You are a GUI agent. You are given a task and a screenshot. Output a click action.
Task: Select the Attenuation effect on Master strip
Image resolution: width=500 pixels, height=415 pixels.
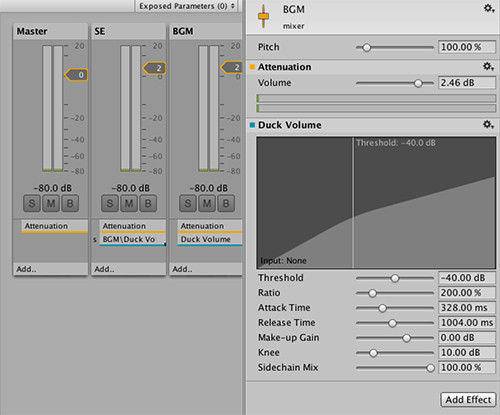point(55,226)
